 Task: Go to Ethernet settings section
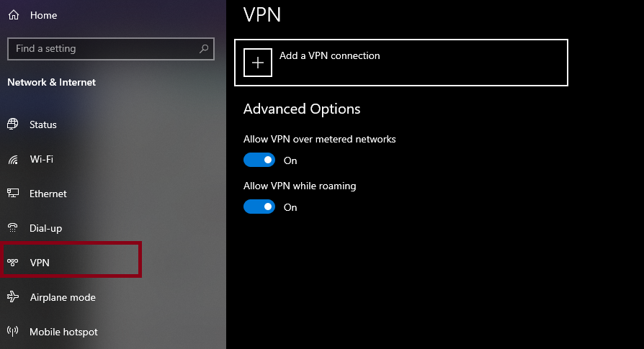point(48,194)
